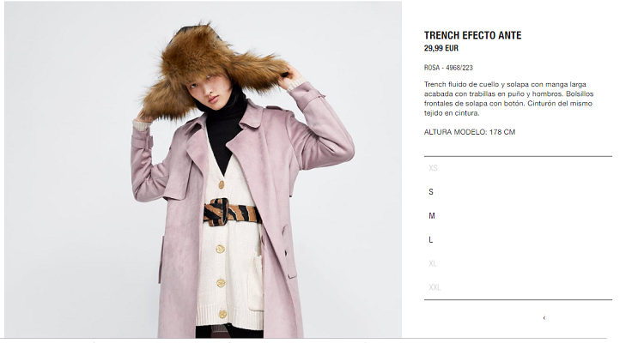Click the zebra-print belt in the photo
644x343 pixels.
232,213
